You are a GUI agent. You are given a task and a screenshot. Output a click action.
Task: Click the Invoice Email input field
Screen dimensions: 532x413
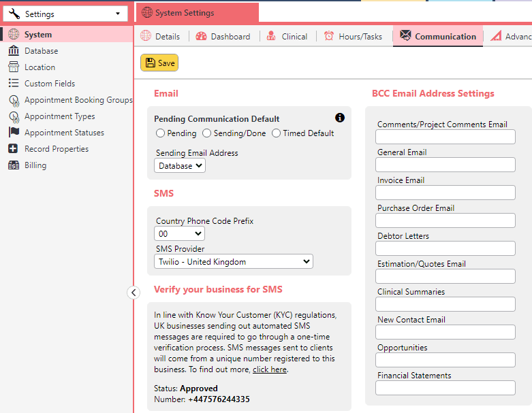click(x=445, y=193)
